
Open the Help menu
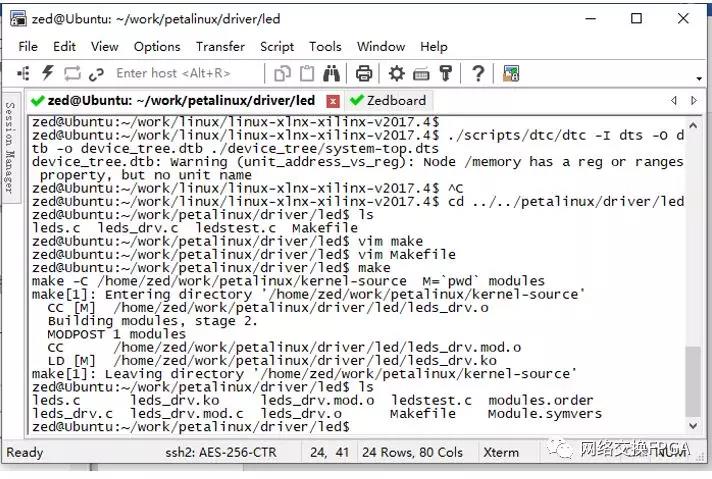pos(434,46)
